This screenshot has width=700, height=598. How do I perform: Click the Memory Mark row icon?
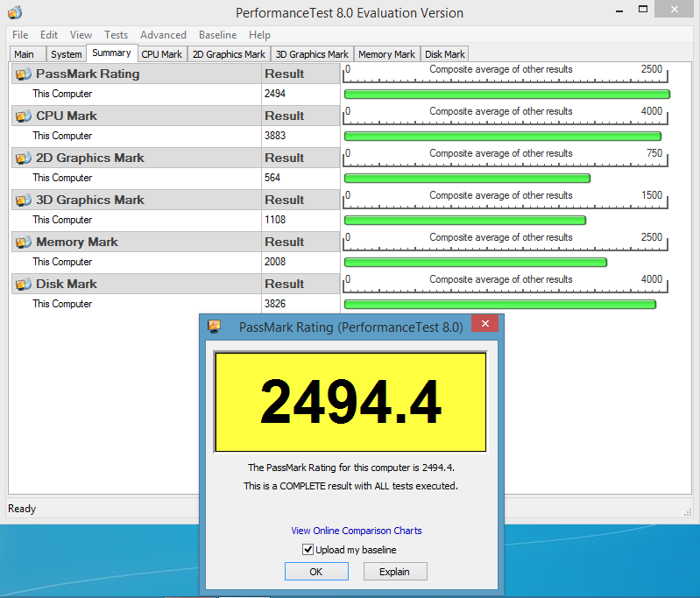[23, 242]
